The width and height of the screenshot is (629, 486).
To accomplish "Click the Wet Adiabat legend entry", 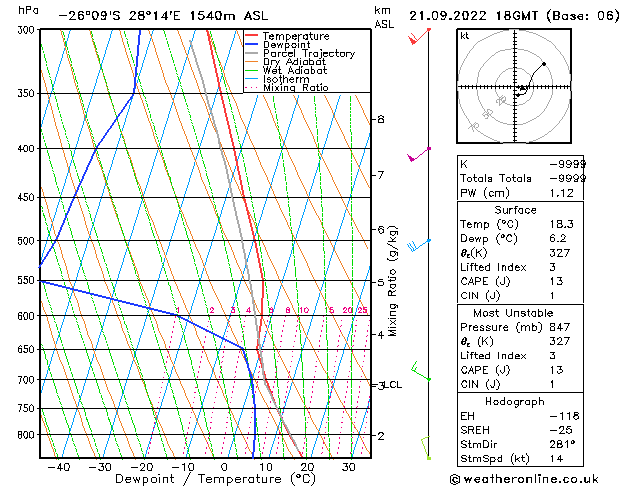I will (295, 70).
